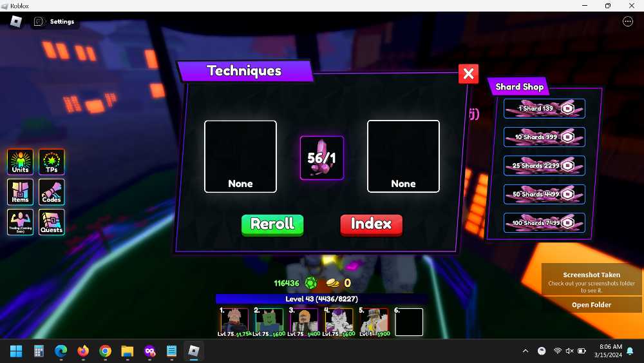Open the notification bell in taskbar
The image size is (644, 363).
630,351
